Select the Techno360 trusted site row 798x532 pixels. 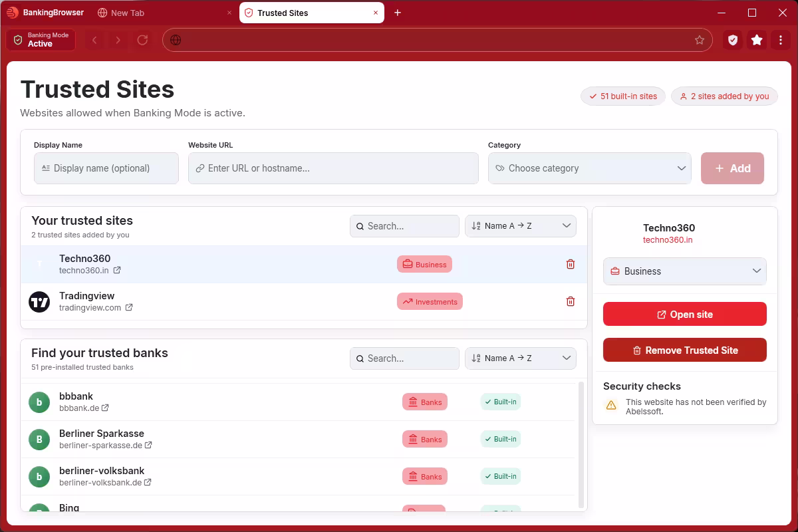[304, 265]
